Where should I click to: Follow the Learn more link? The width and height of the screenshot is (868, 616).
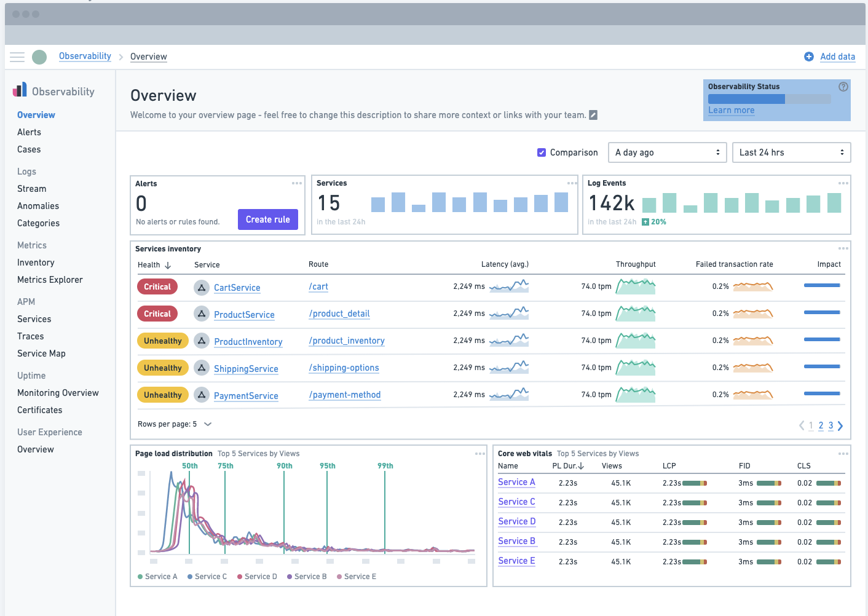[731, 111]
